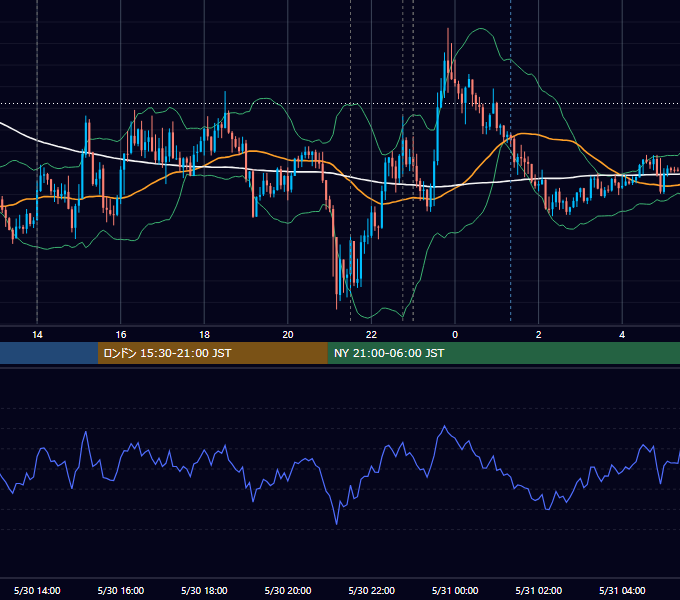Click the 5/31 00:00 time label
This screenshot has width=680, height=600.
[x=455, y=590]
